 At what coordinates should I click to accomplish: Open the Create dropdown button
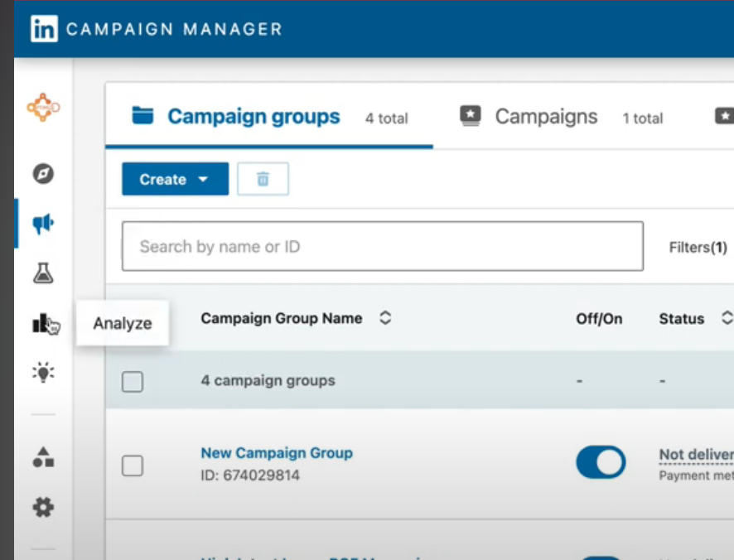coord(176,179)
